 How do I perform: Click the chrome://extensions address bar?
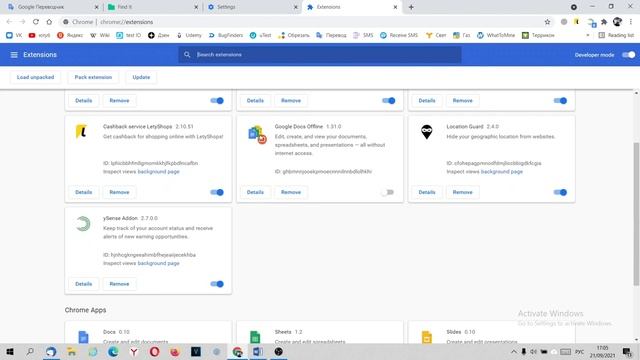coord(302,22)
